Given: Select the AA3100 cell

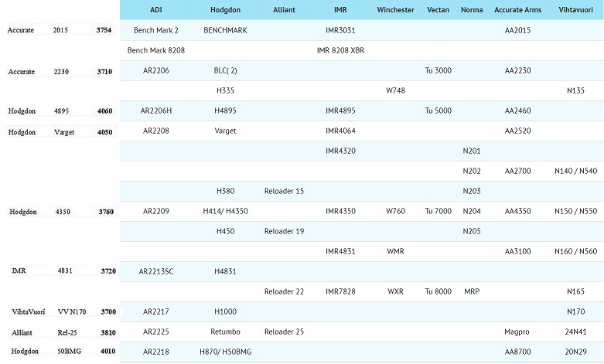Looking at the screenshot, I should [x=517, y=251].
